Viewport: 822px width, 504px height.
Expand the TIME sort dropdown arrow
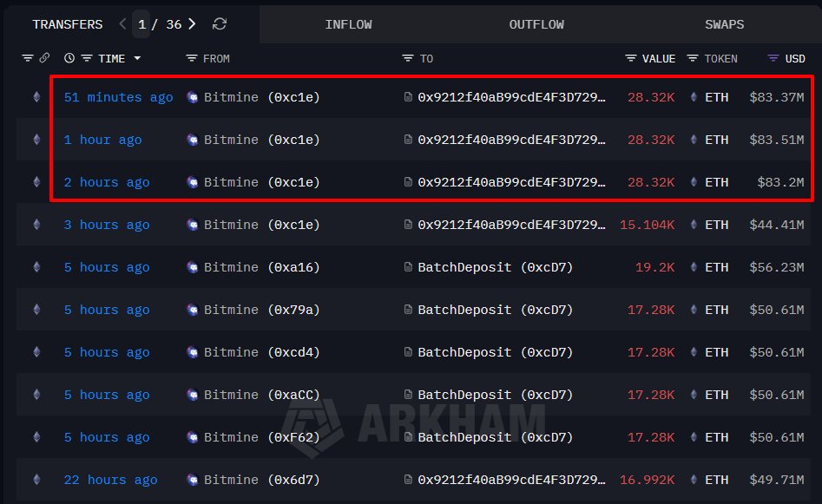point(137,58)
